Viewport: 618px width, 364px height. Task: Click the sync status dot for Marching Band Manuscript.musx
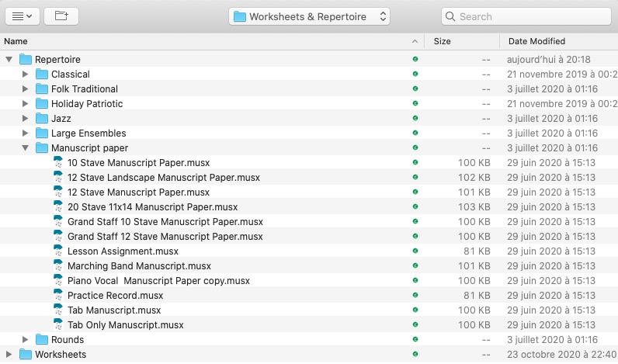[x=415, y=266]
